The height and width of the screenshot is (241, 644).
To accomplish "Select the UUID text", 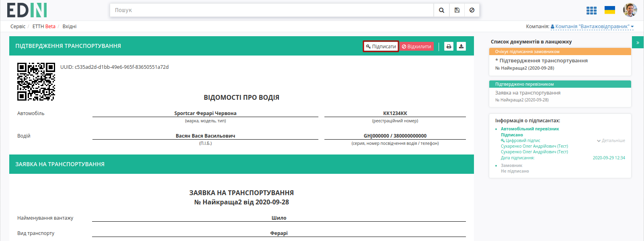I will tap(115, 67).
